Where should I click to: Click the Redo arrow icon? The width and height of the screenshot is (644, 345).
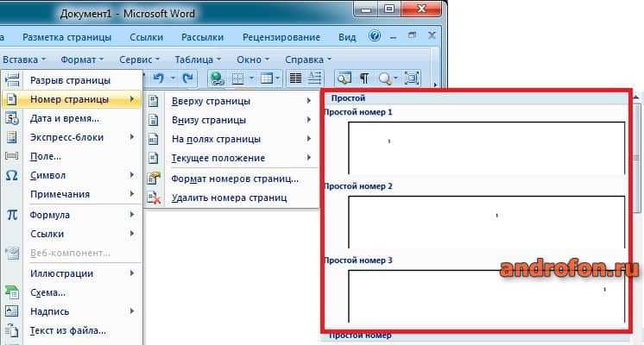[x=187, y=78]
